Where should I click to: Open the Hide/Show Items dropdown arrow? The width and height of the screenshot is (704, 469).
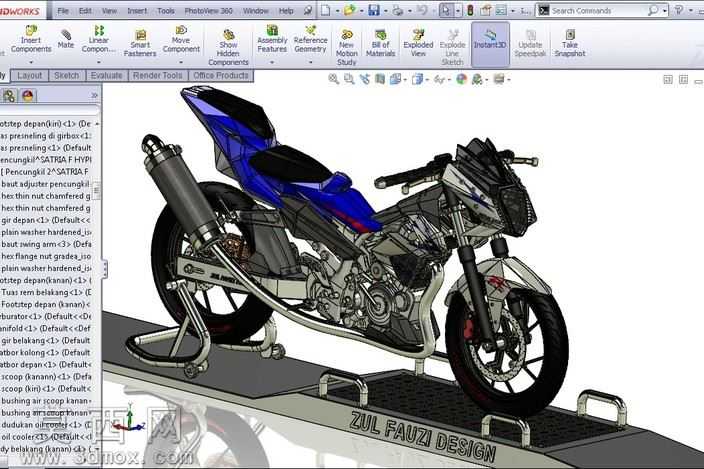[449, 80]
